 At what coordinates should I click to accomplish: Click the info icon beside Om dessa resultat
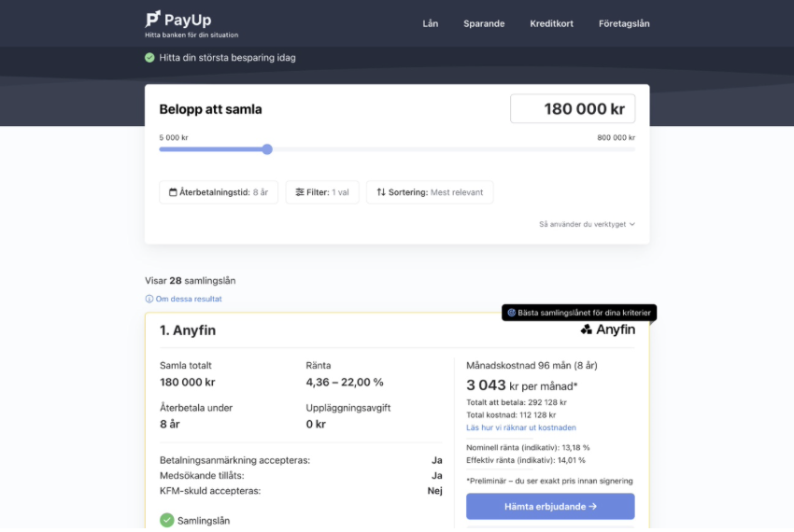149,299
